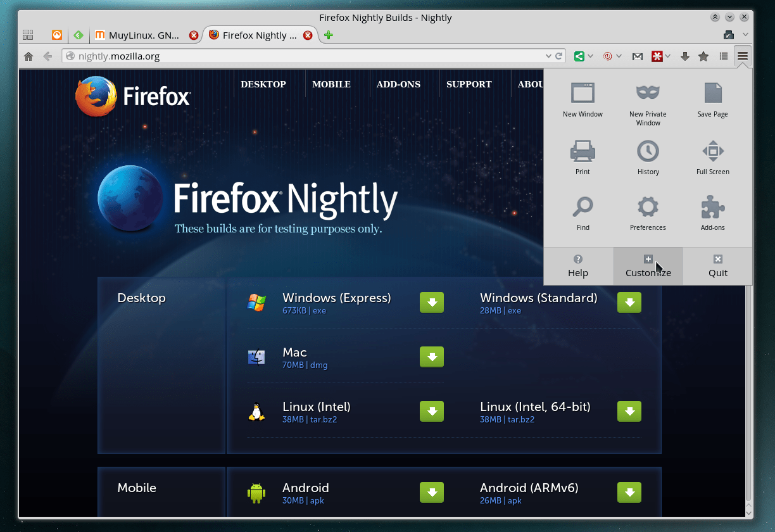Click the Save Page icon
The width and height of the screenshot is (775, 532).
pos(712,100)
